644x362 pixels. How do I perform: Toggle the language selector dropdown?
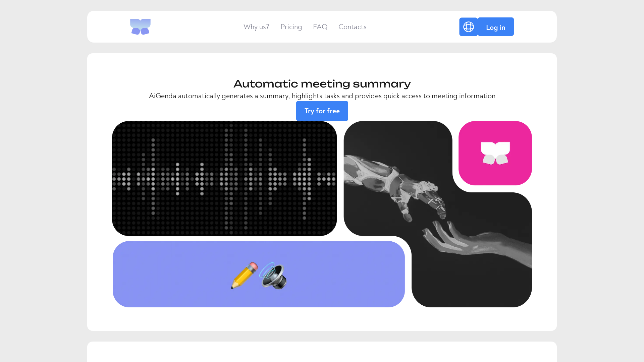tap(468, 26)
